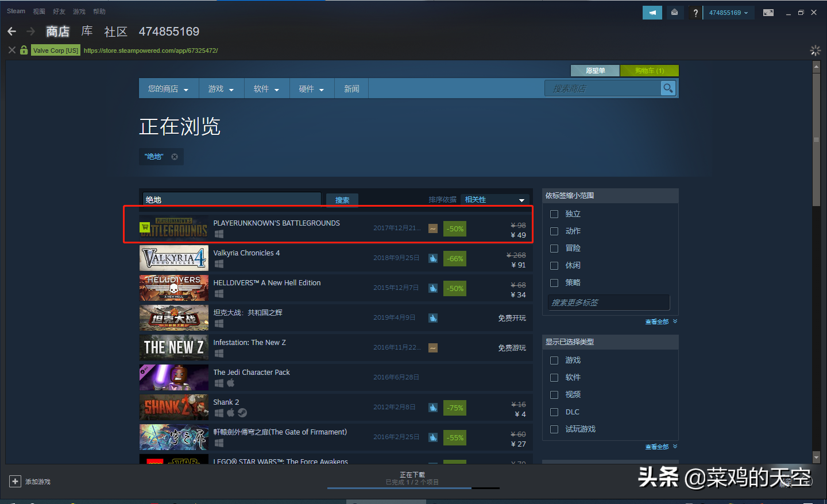This screenshot has height=504, width=827.
Task: Switch to the 社区 community tab
Action: pos(115,32)
